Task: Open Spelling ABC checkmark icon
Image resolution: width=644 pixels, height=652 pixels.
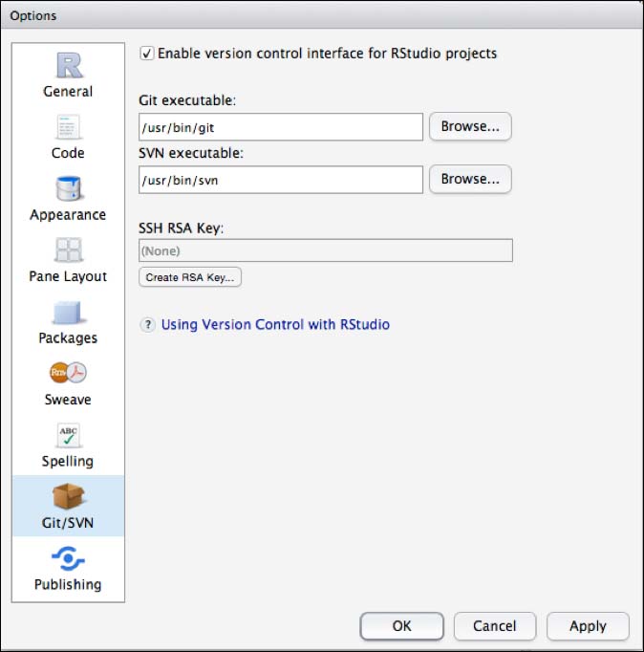Action: click(x=69, y=435)
